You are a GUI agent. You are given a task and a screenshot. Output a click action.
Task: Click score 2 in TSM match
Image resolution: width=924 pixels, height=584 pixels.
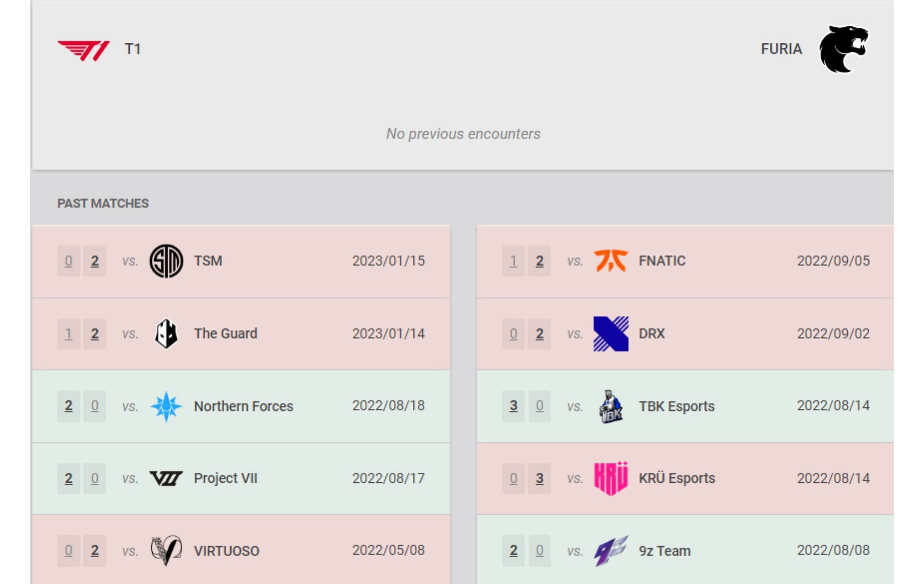[x=95, y=261]
